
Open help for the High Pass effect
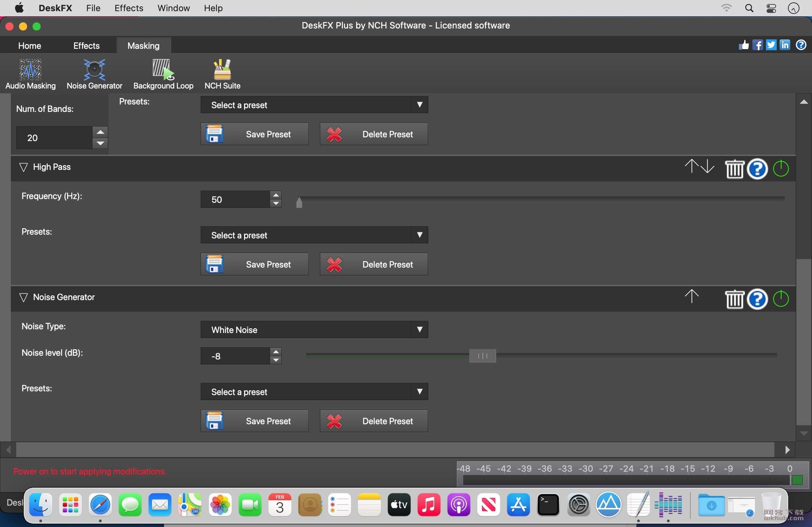click(x=757, y=169)
